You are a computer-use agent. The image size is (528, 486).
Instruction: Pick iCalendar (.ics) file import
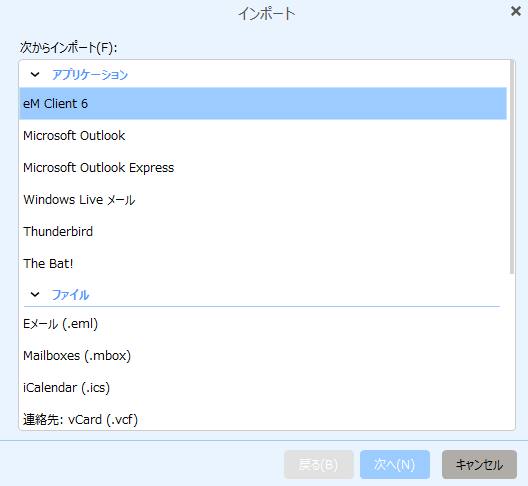263,388
